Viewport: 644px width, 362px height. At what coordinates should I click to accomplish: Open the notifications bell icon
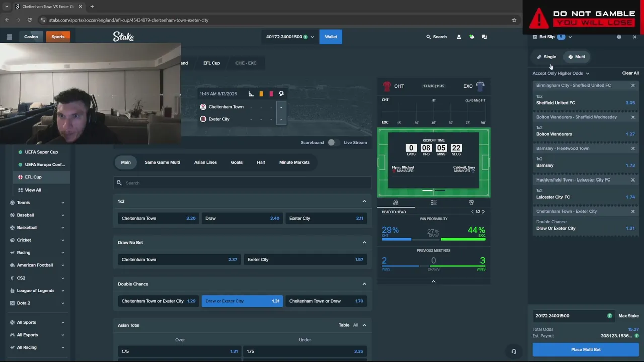coord(471,37)
